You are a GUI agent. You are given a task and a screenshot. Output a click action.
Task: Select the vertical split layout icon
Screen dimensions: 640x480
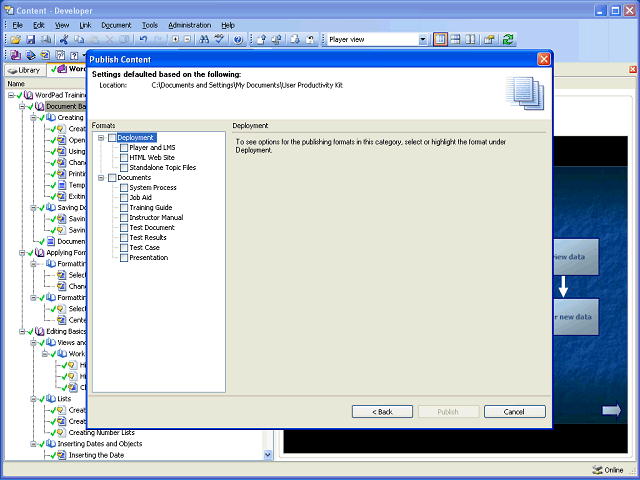tap(471, 40)
